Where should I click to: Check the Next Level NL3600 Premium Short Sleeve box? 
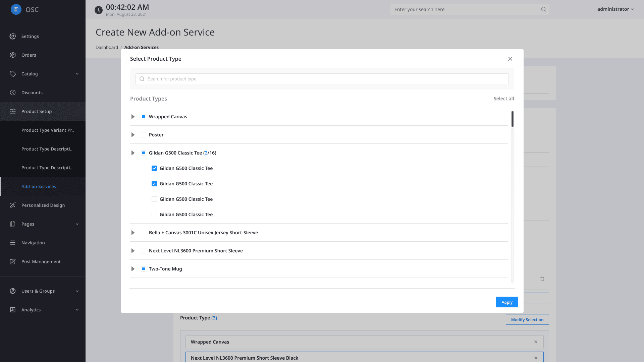coord(144,251)
